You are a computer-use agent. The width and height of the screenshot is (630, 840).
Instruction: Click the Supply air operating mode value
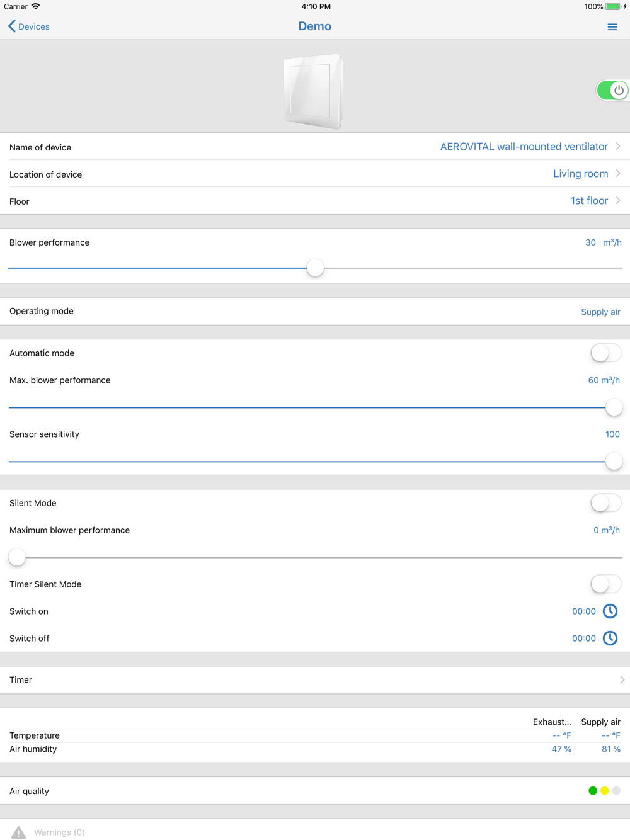pos(600,312)
